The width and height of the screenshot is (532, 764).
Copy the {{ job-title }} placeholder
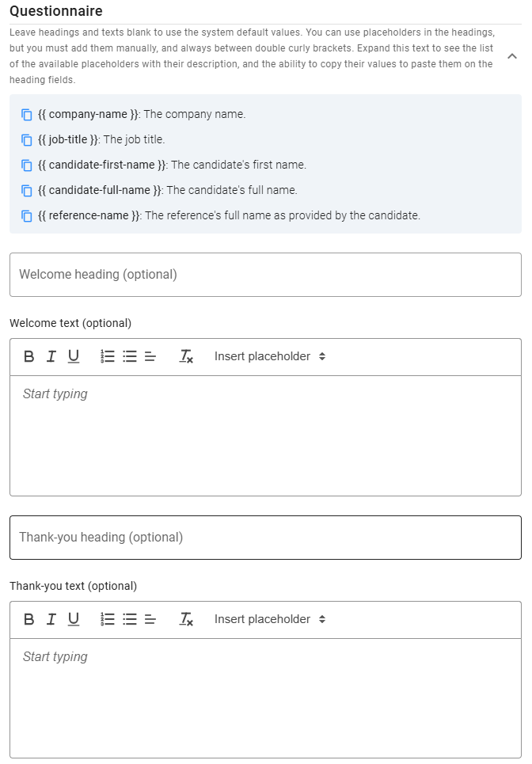[x=25, y=139]
